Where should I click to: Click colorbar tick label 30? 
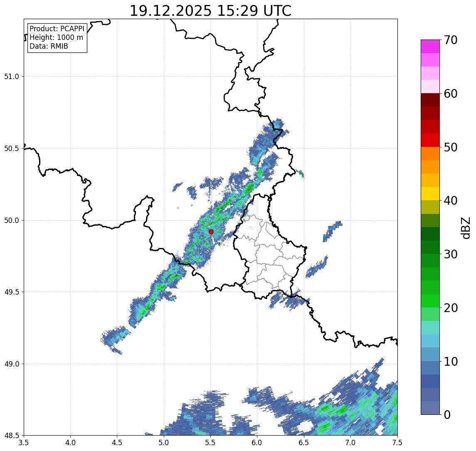(451, 254)
